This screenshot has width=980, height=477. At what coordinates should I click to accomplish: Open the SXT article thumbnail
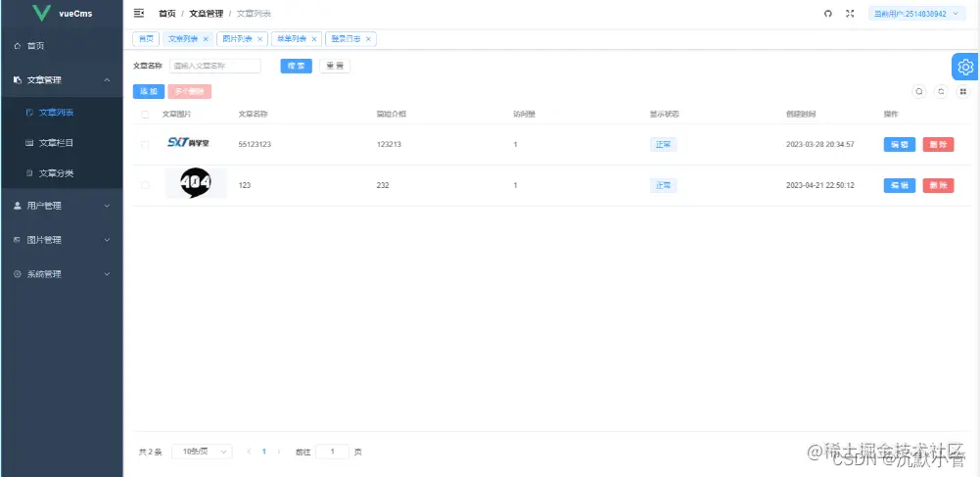(188, 143)
